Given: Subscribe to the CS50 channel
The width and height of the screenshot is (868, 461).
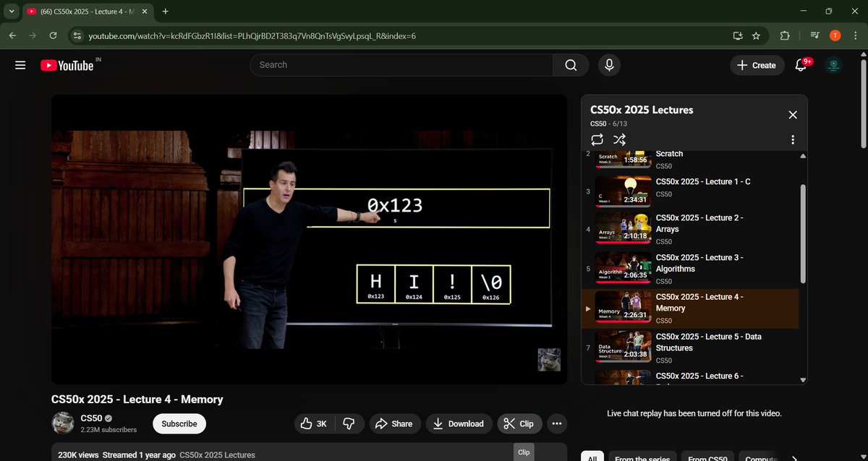Looking at the screenshot, I should [179, 424].
